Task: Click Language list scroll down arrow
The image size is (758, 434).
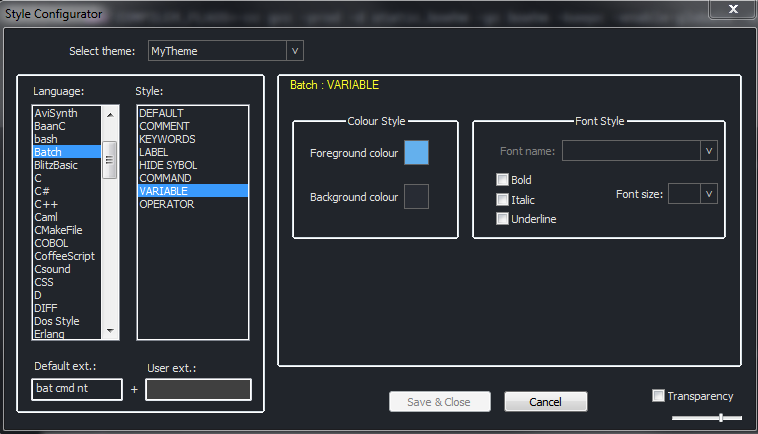Action: 110,331
